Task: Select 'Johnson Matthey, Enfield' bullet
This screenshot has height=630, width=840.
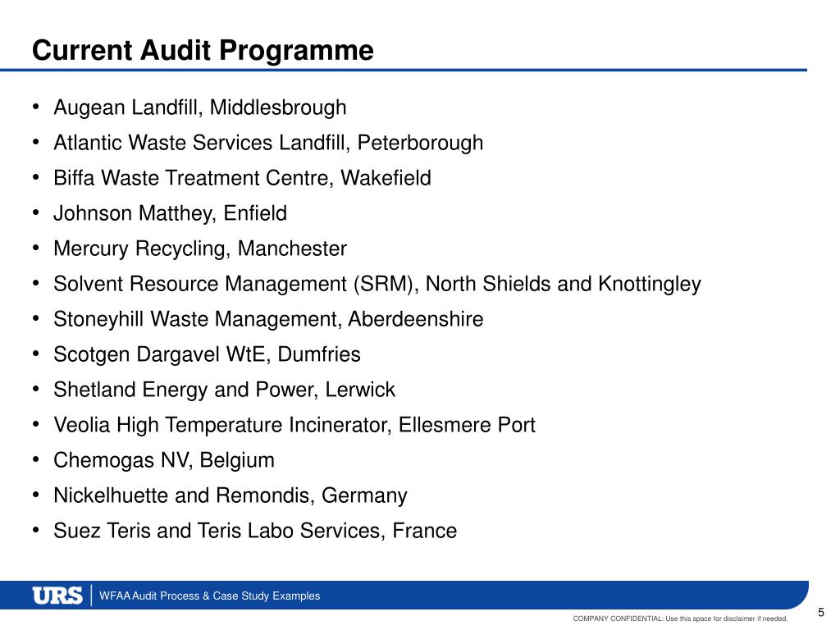Action: click(x=171, y=213)
